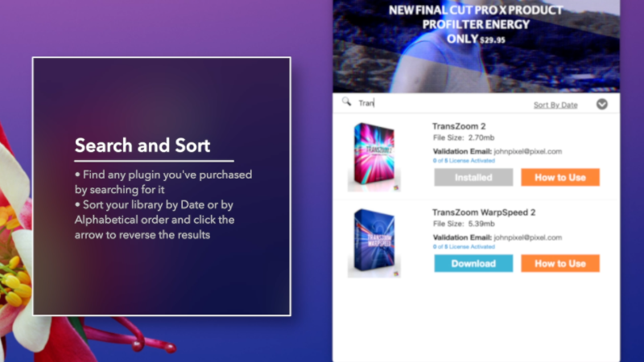The image size is (644, 362).
Task: Open the Sort By Date option
Action: click(555, 105)
